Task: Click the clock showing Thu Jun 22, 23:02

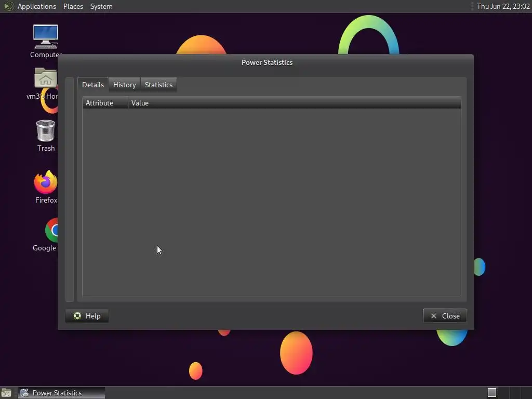Action: 503,6
